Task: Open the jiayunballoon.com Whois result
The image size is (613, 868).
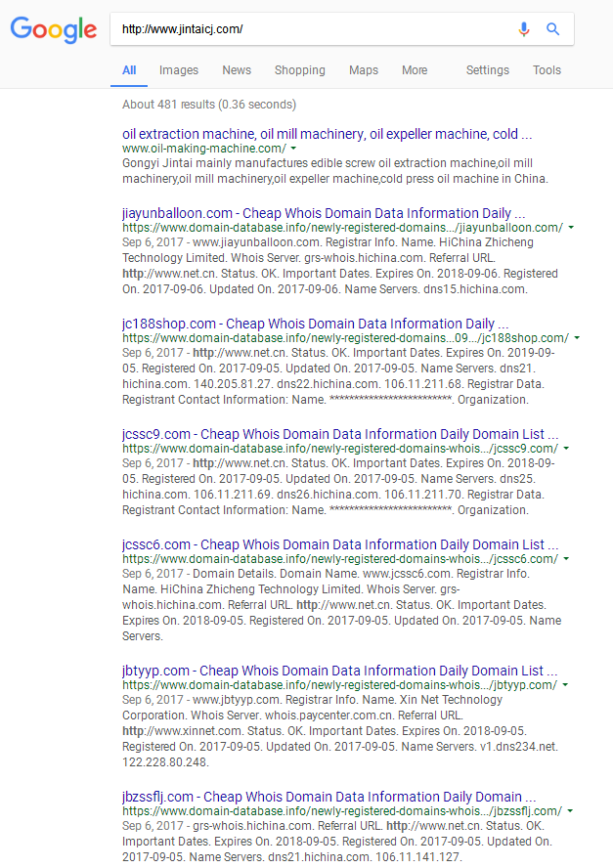Action: pyautogui.click(x=324, y=213)
